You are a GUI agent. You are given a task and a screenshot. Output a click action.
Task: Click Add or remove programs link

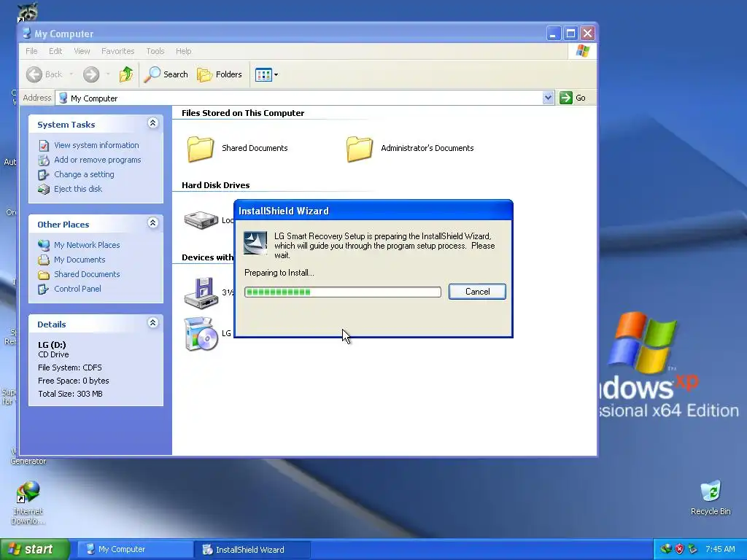coord(97,160)
